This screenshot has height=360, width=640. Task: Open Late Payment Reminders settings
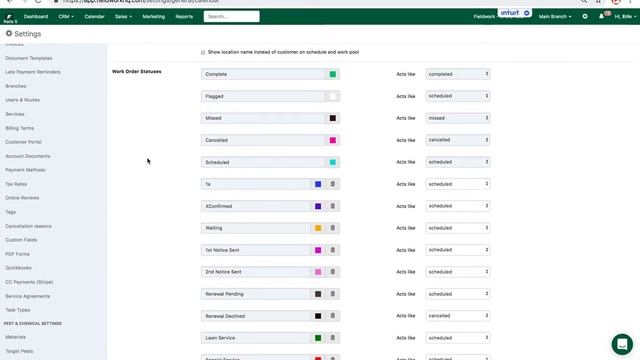point(33,72)
